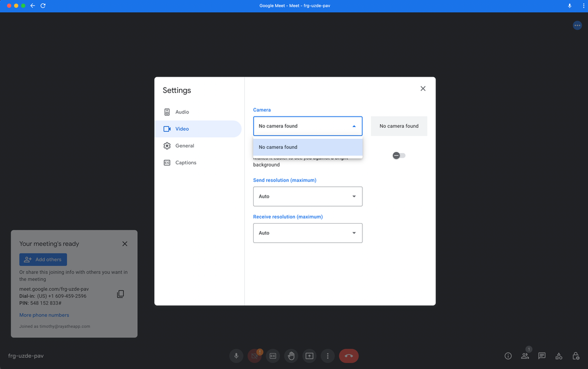
Task: Choose 'No camera found' list option
Action: pos(307,147)
